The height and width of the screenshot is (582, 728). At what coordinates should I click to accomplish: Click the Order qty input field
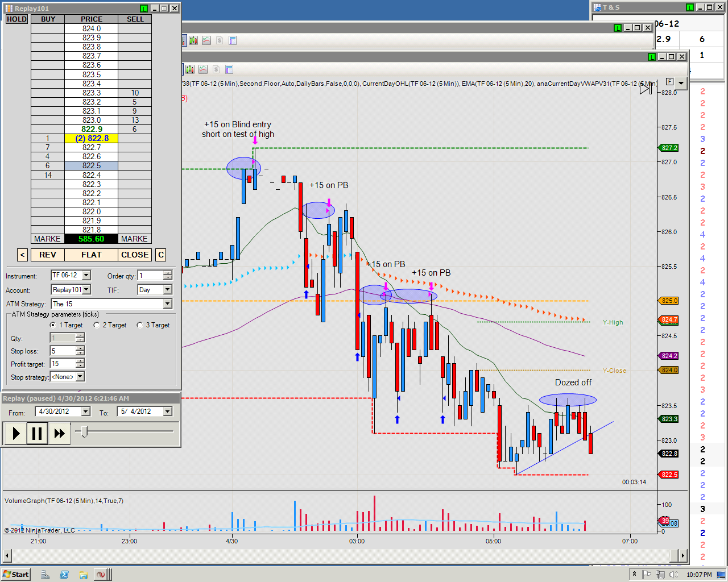click(x=151, y=275)
